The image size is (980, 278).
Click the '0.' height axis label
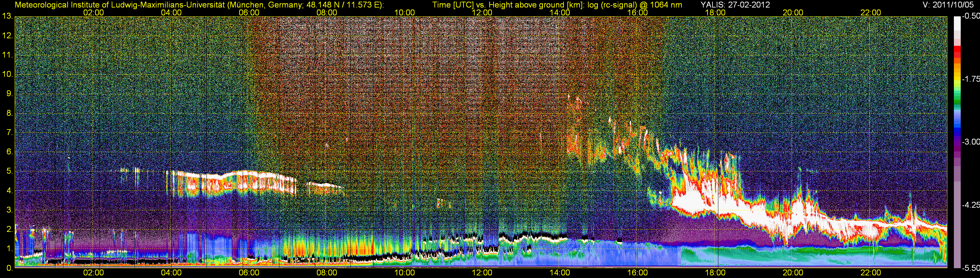9,268
